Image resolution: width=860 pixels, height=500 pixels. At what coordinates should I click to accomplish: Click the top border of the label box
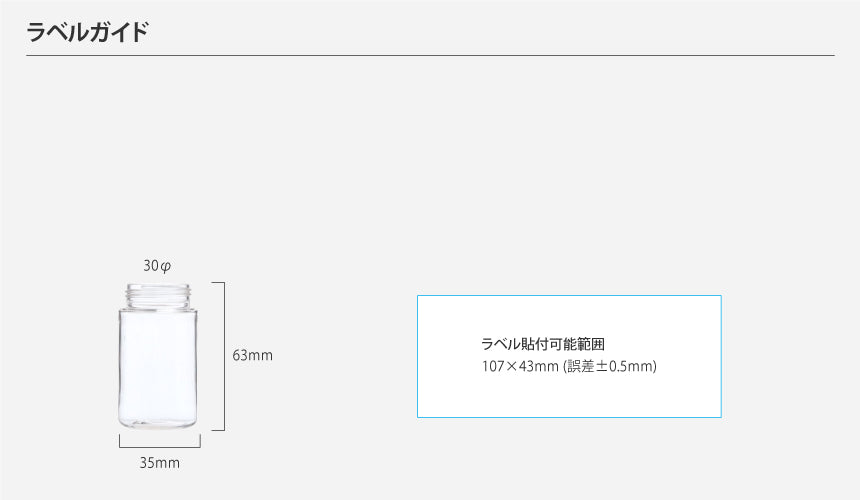[x=569, y=295]
